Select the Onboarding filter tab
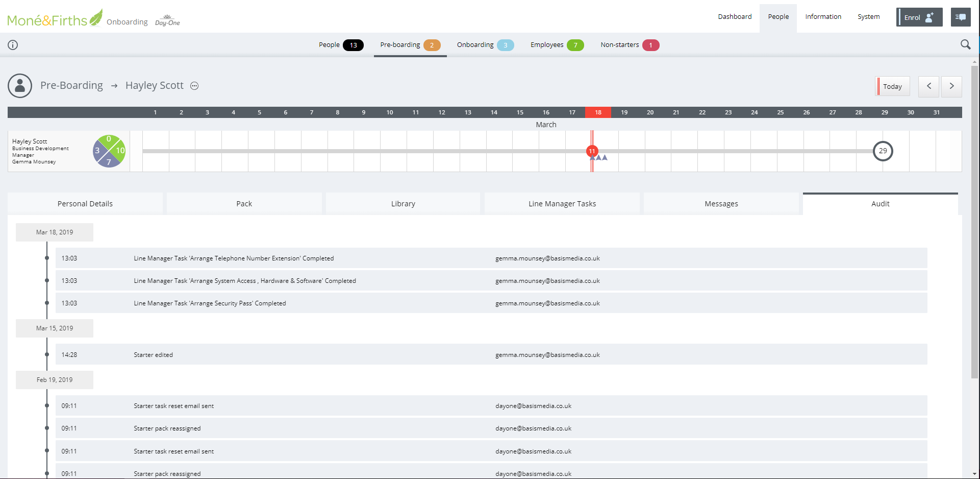This screenshot has width=980, height=479. tap(485, 45)
